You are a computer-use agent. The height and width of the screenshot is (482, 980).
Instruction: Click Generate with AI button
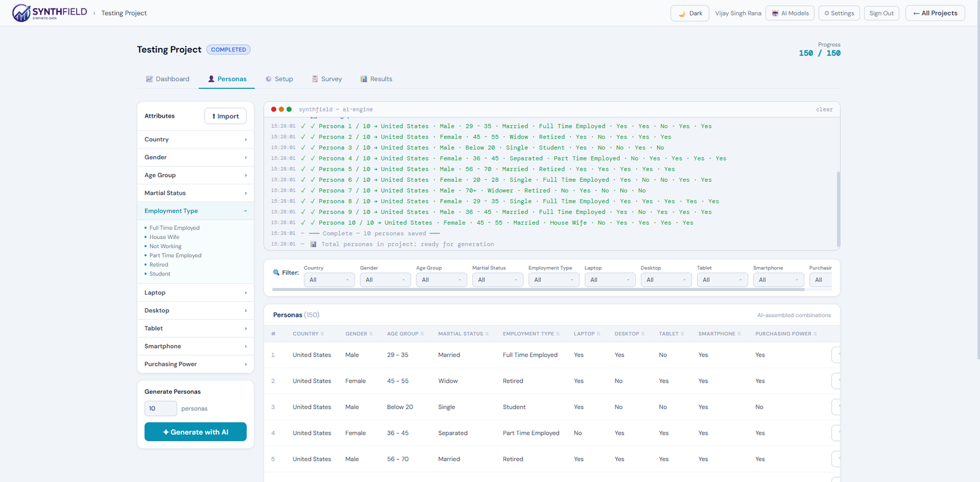tap(195, 432)
